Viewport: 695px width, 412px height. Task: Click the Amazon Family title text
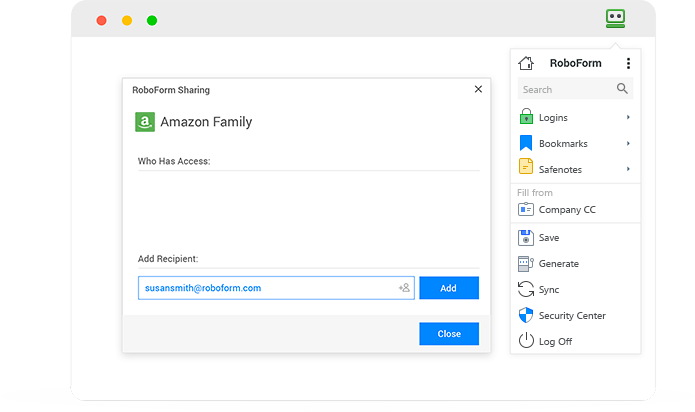click(206, 122)
